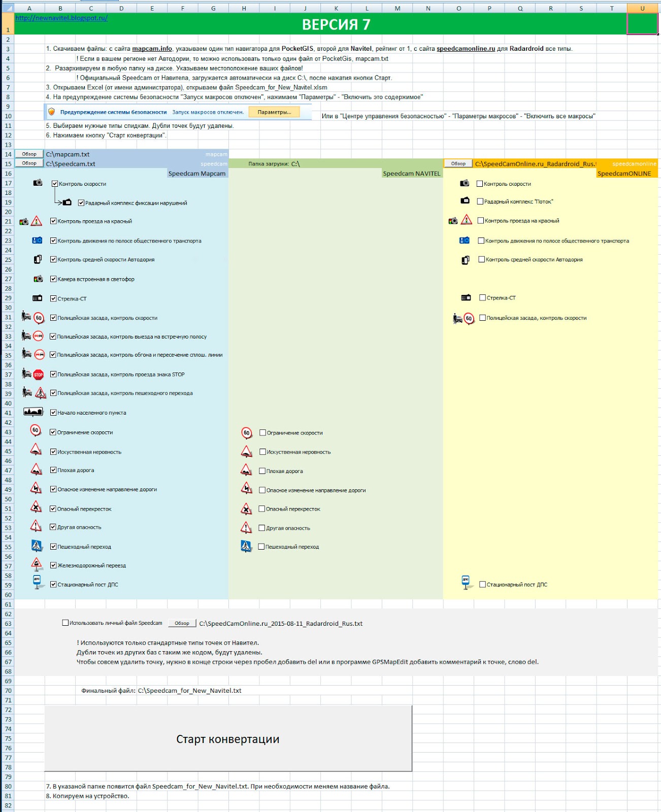Image resolution: width=661 pixels, height=812 pixels.
Task: Check SpeedcamONLINE "Стрелка-СТ" checkbox
Action: (x=483, y=298)
